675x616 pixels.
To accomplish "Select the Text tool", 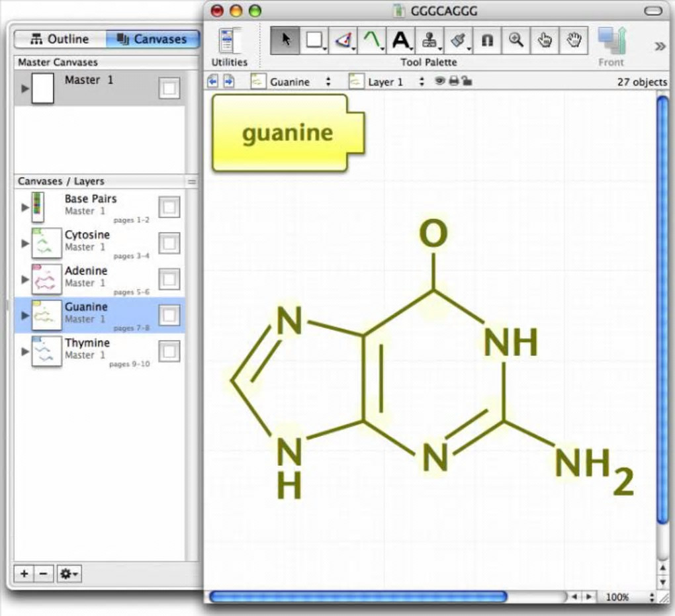I will 401,40.
